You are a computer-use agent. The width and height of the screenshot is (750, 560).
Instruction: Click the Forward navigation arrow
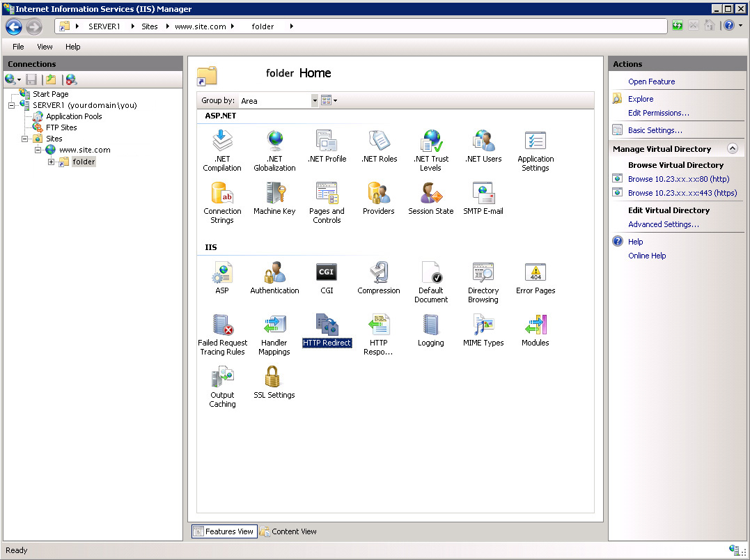pos(34,26)
